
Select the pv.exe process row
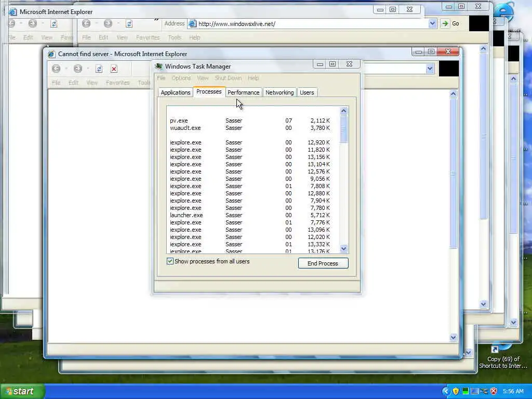pos(250,121)
